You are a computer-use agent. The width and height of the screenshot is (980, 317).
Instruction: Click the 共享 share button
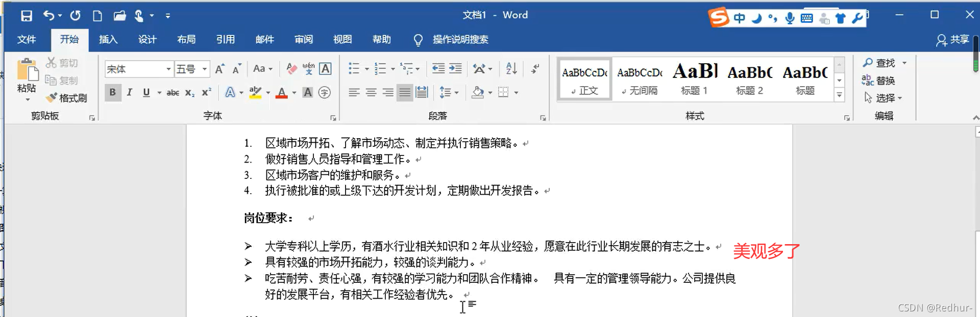pos(952,40)
